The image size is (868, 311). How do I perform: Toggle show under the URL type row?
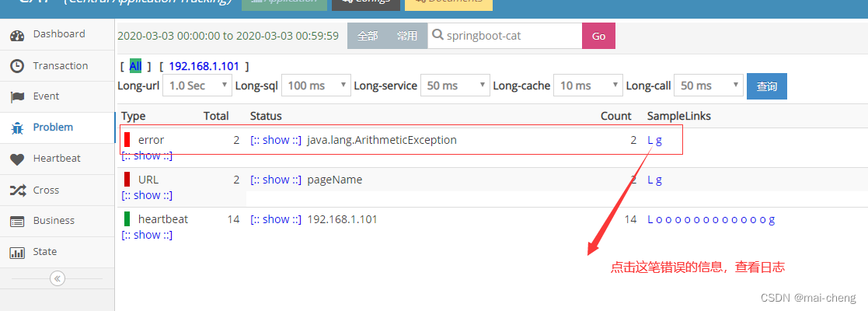[x=147, y=195]
